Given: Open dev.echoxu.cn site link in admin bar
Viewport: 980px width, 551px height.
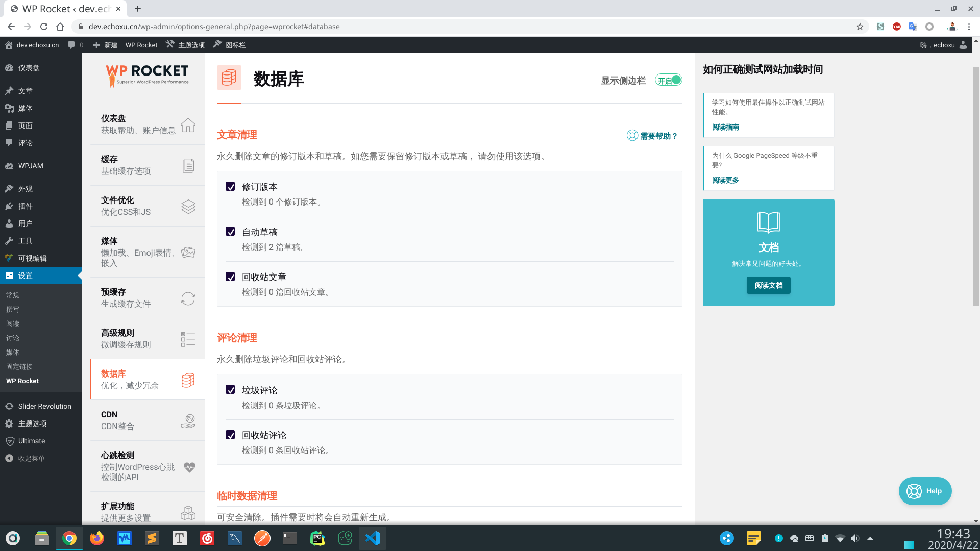Looking at the screenshot, I should click(32, 45).
